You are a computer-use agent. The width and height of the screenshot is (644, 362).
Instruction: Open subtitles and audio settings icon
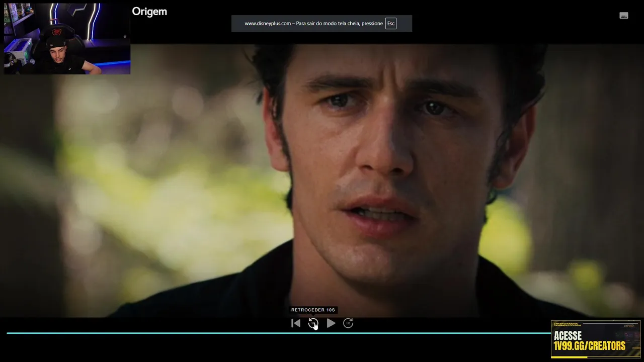624,16
